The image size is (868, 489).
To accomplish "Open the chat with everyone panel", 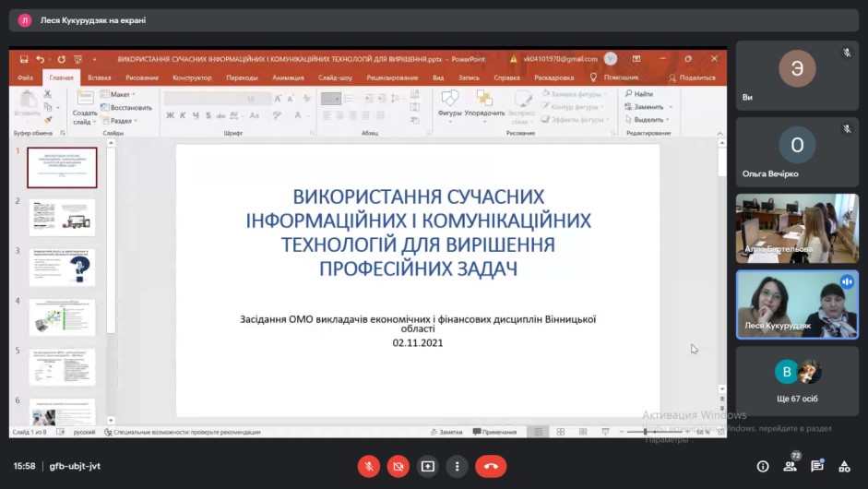I will point(817,467).
